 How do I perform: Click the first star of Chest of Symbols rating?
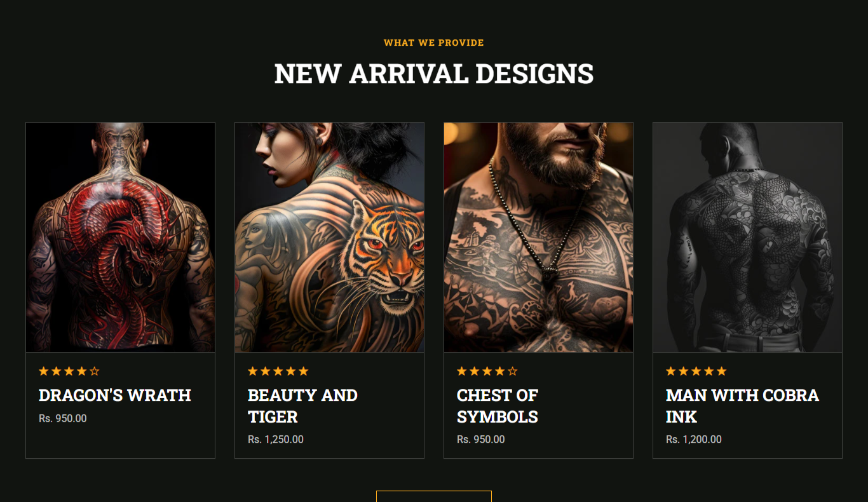462,371
